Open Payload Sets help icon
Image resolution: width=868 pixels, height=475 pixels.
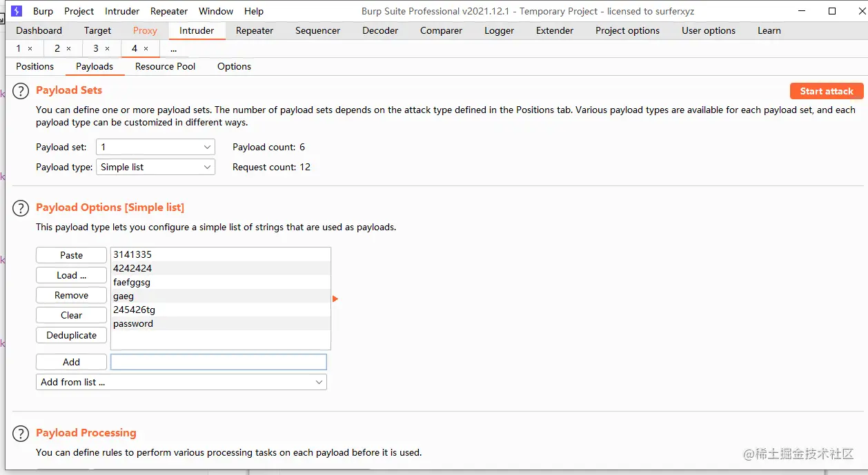coord(22,91)
